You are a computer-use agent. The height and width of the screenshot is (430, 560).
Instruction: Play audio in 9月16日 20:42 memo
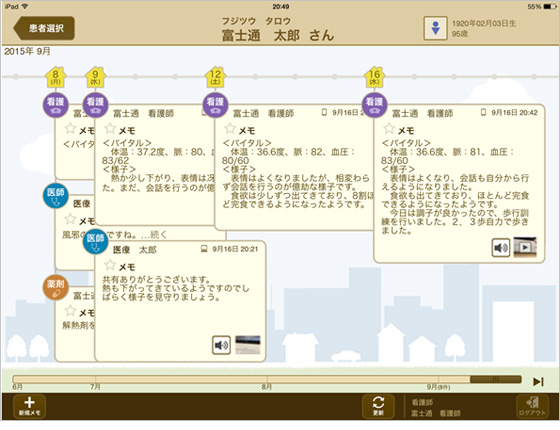(501, 248)
